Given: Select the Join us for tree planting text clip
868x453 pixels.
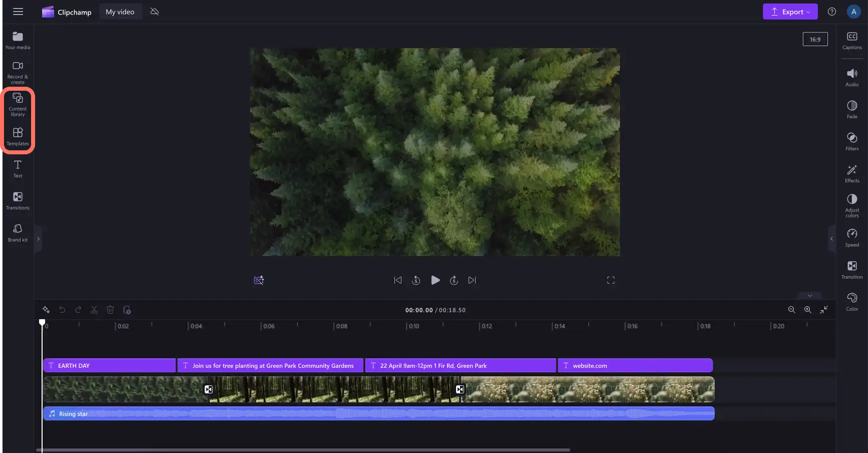Looking at the screenshot, I should [270, 365].
